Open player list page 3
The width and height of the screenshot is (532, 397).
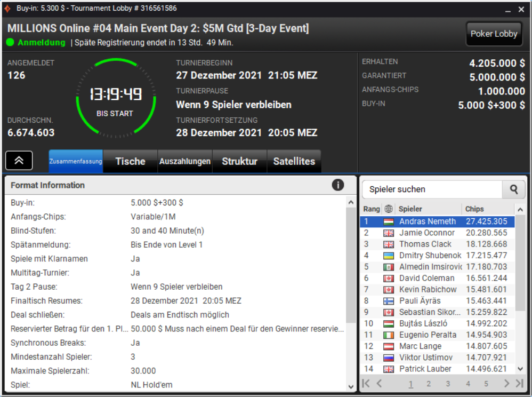(448, 384)
